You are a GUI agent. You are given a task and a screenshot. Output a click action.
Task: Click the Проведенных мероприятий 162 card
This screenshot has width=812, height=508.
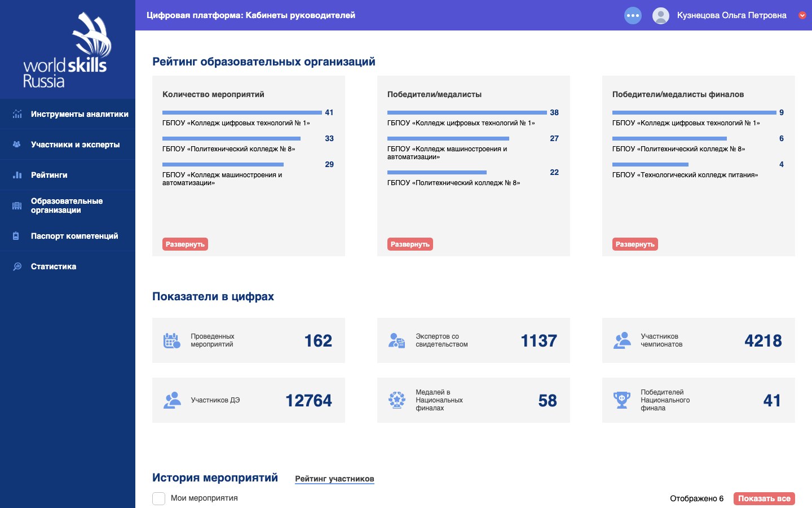tap(249, 340)
